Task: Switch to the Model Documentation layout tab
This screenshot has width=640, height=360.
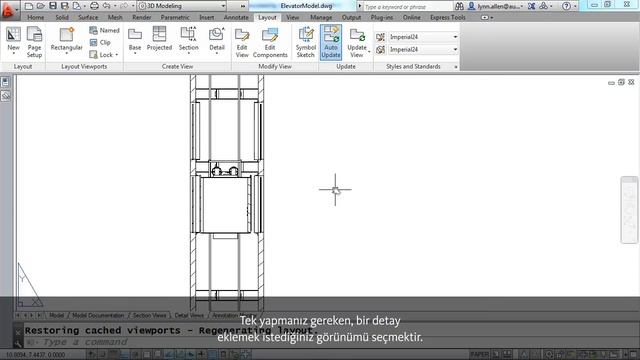Action: [98, 316]
